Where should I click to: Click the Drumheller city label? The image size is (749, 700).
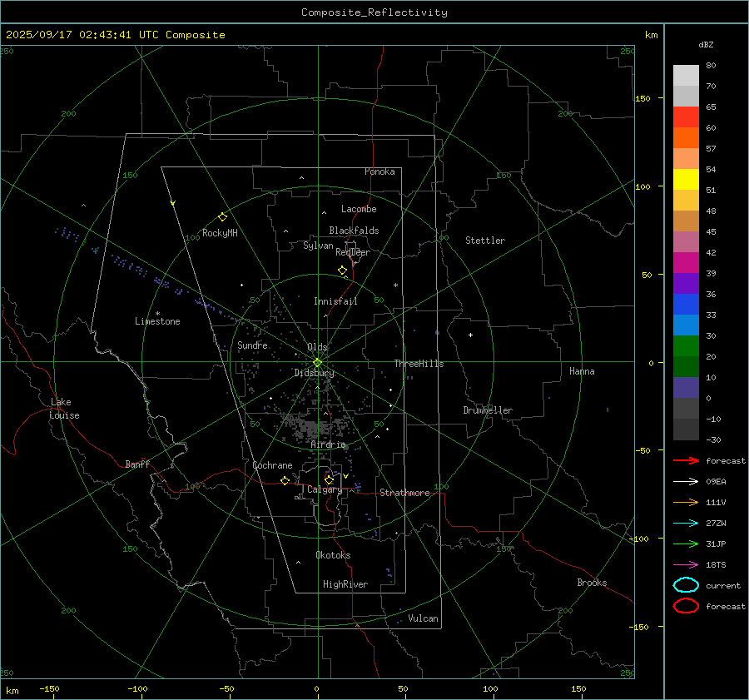pos(488,410)
